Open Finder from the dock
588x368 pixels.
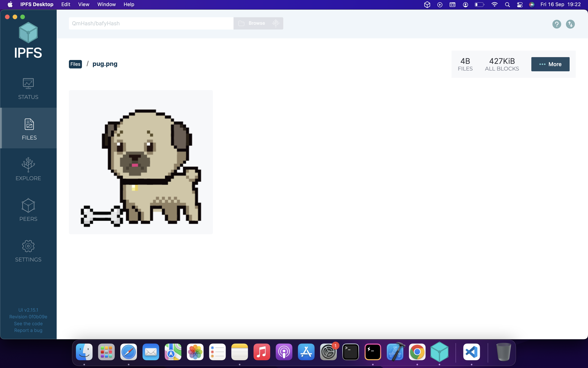coord(84,352)
